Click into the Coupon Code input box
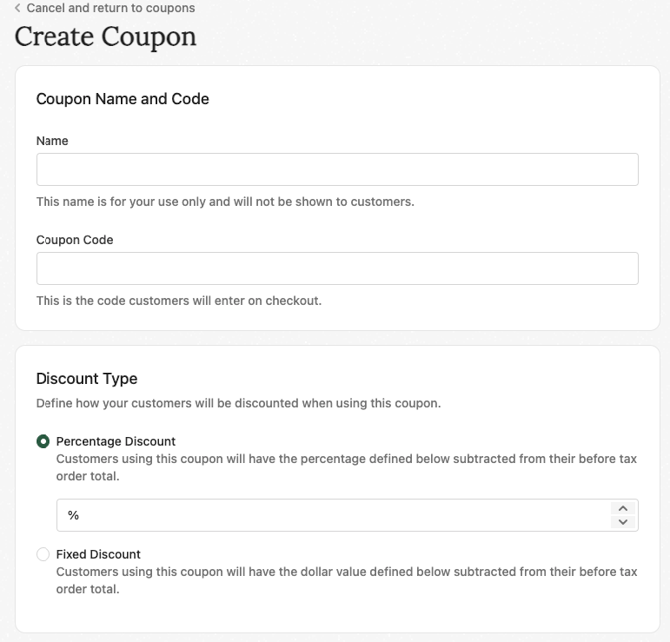This screenshot has width=670, height=642. pos(337,268)
